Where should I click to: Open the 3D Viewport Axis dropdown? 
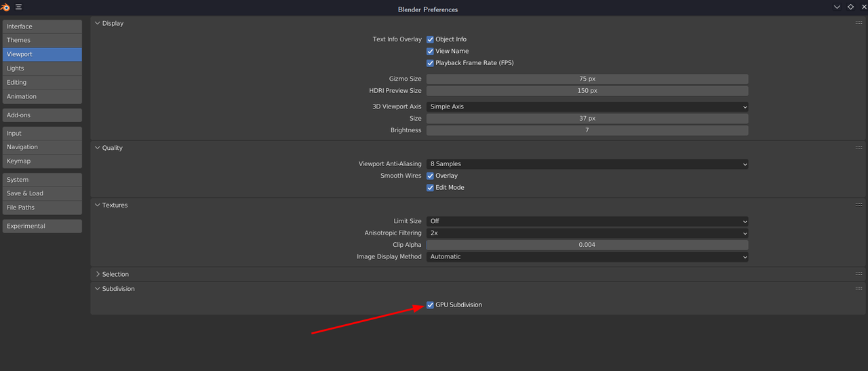[x=587, y=106]
